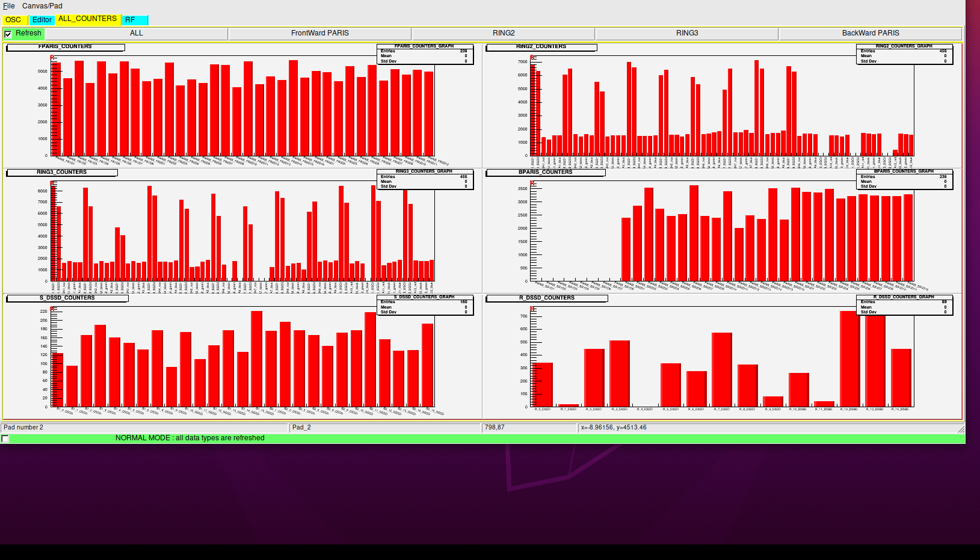The image size is (980, 560).
Task: Switch to the OSC tab
Action: pos(13,20)
